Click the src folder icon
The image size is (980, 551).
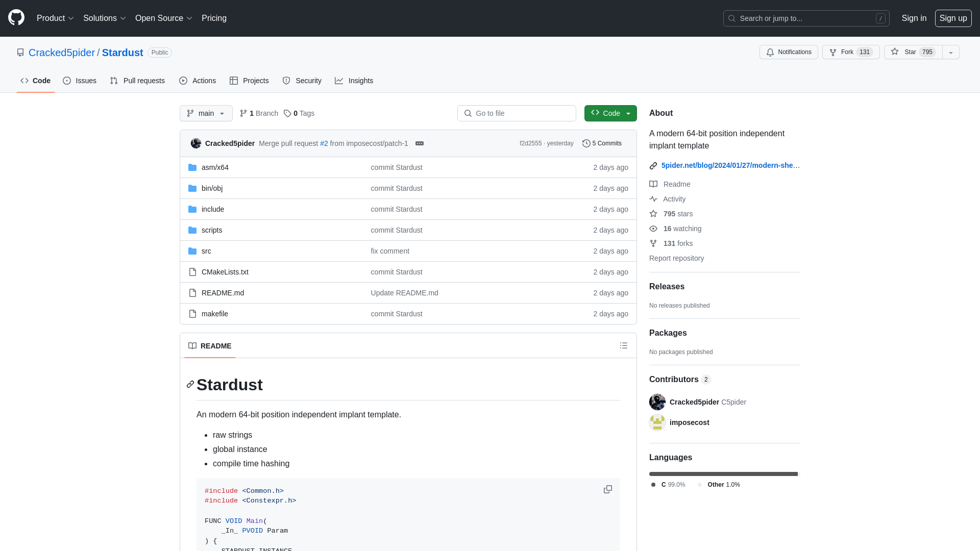tap(192, 251)
